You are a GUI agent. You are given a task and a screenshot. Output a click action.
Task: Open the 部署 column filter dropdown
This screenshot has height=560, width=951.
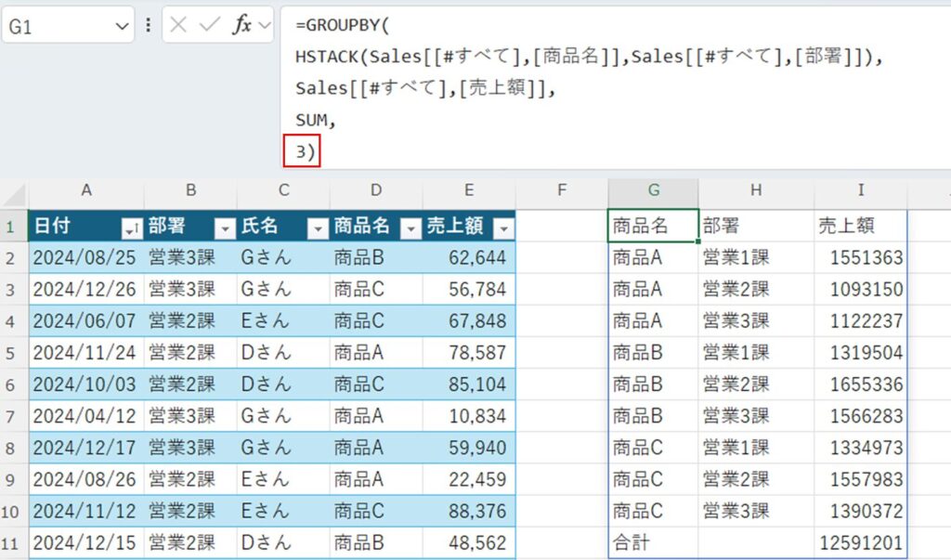225,228
